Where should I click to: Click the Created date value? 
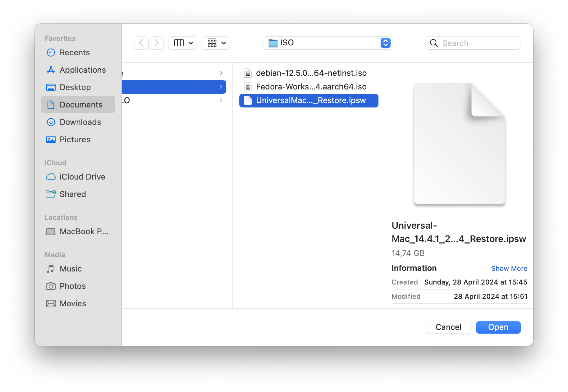476,282
